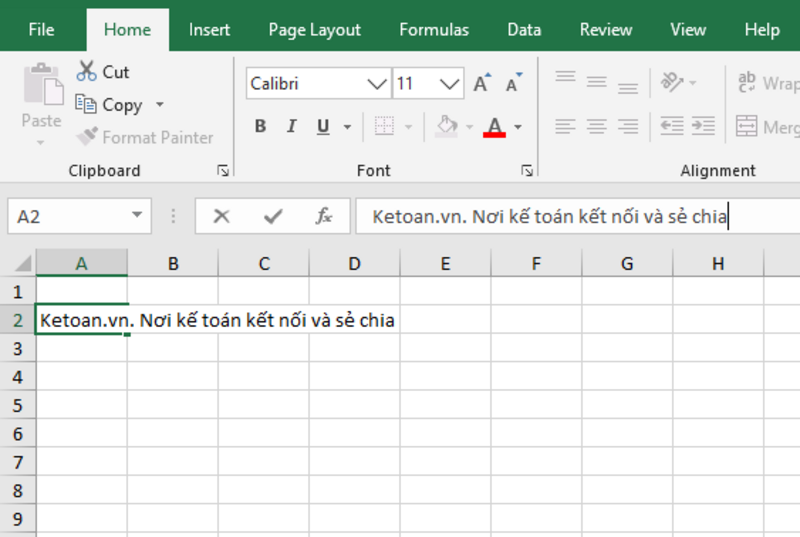Click the Cut scissors icon

pos(87,72)
